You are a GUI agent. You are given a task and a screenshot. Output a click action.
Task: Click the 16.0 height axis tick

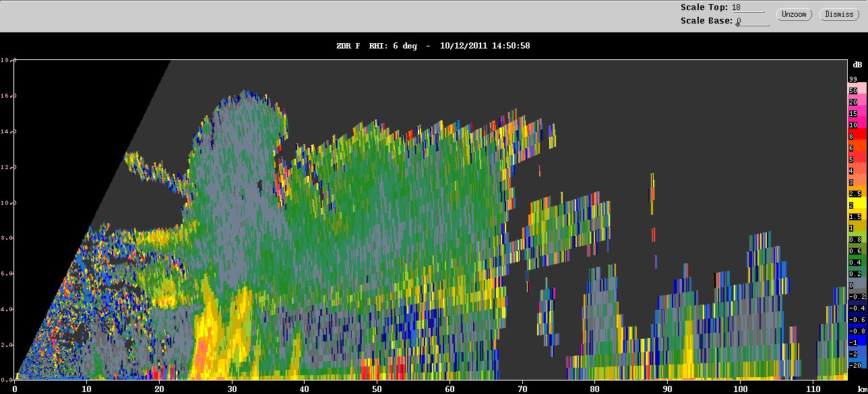click(x=7, y=96)
